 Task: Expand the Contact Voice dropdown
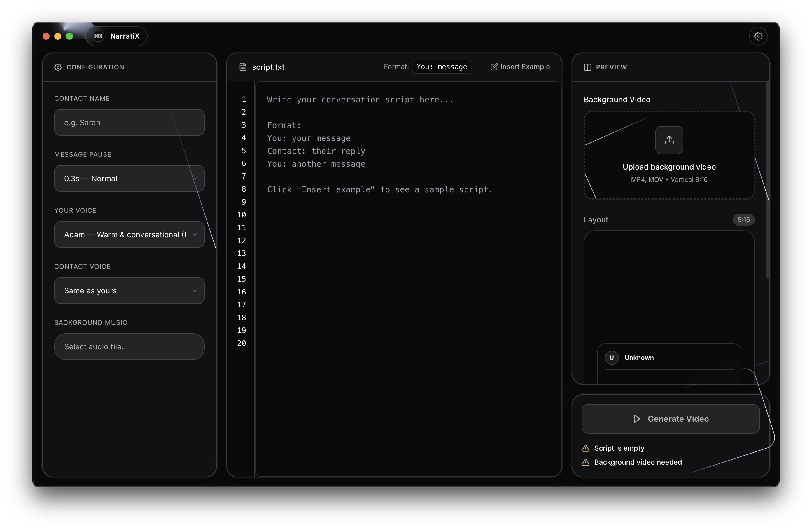coord(129,291)
